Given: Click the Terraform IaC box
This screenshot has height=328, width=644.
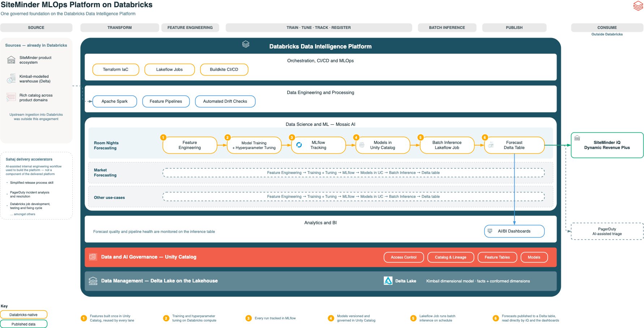Looking at the screenshot, I should tap(116, 69).
